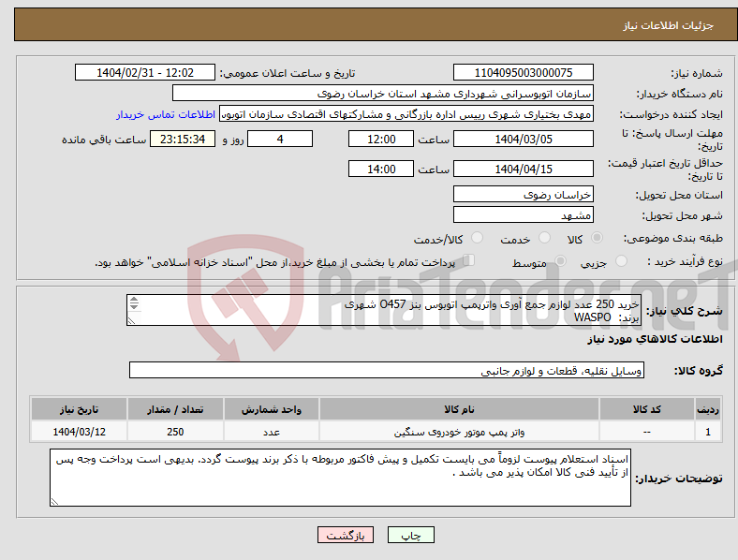
Task: Click the delivery city مشهد field
Action: coord(524,214)
